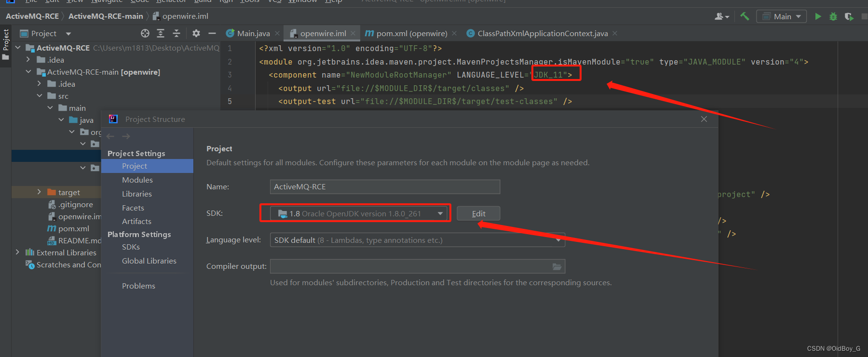Run with coverage shield icon
Image resolution: width=868 pixels, height=357 pixels.
pyautogui.click(x=849, y=16)
